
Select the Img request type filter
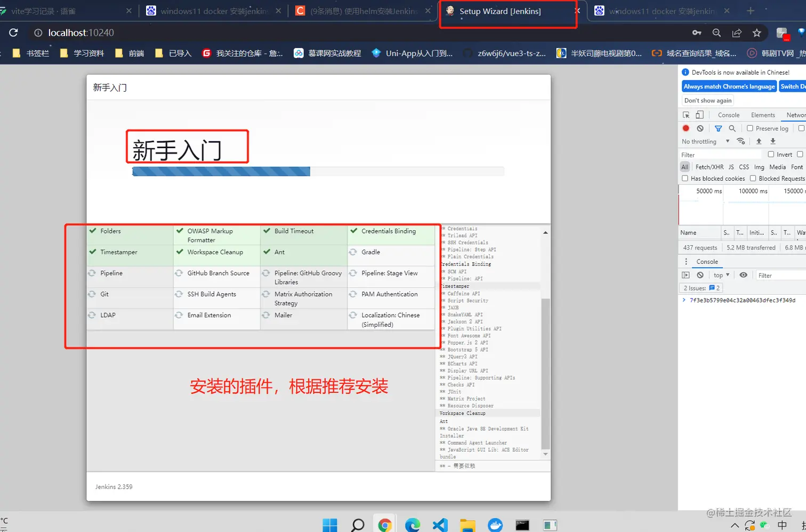(x=759, y=167)
